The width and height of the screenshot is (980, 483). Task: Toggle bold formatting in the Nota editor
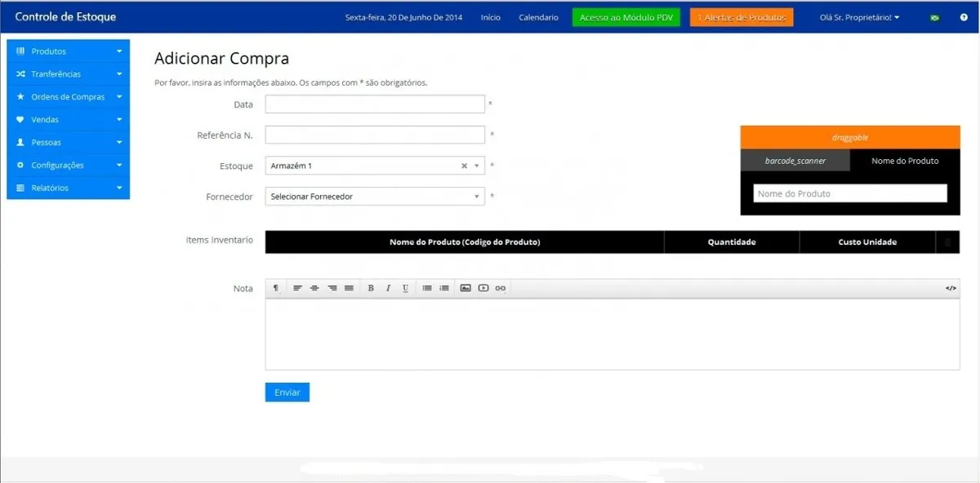371,287
